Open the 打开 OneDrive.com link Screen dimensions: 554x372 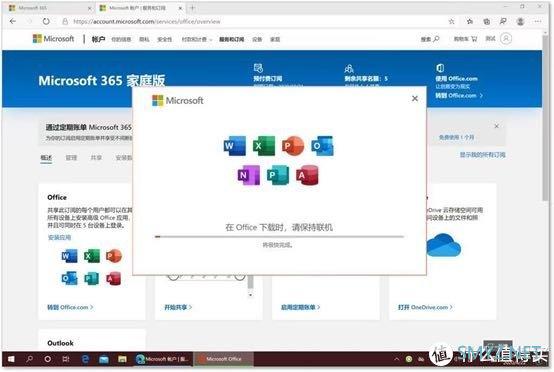[x=425, y=307]
